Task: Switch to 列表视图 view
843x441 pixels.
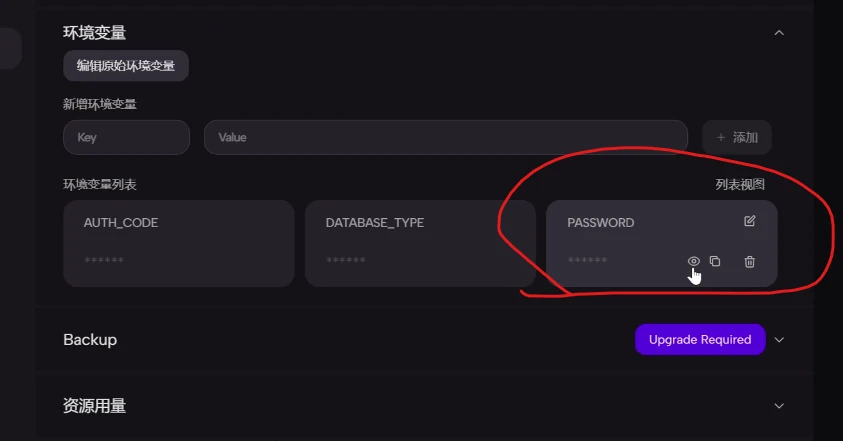Action: click(740, 184)
